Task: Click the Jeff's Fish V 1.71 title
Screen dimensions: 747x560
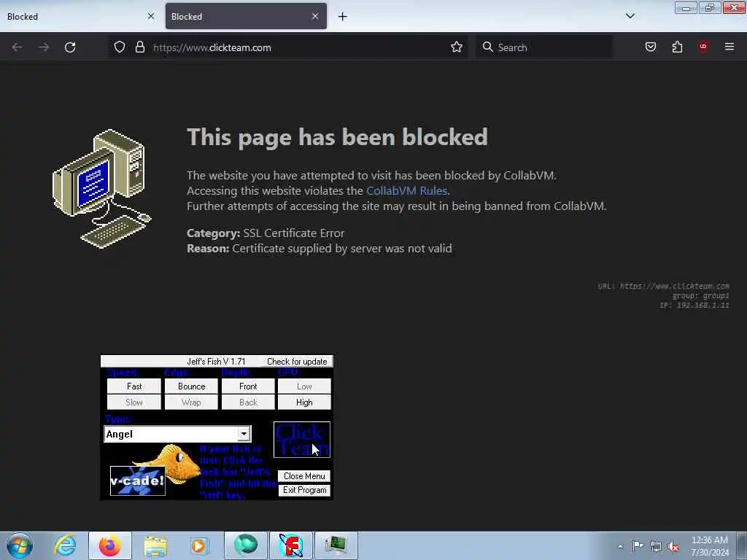Action: coord(216,362)
